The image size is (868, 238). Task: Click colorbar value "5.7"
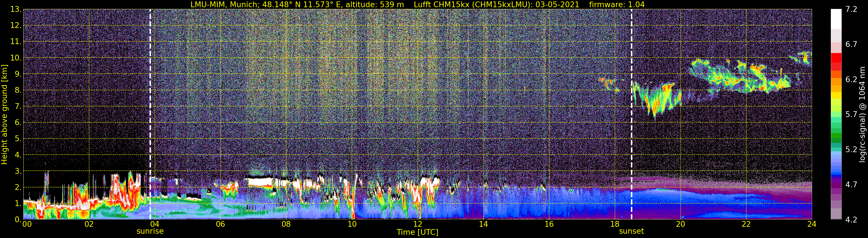851,115
